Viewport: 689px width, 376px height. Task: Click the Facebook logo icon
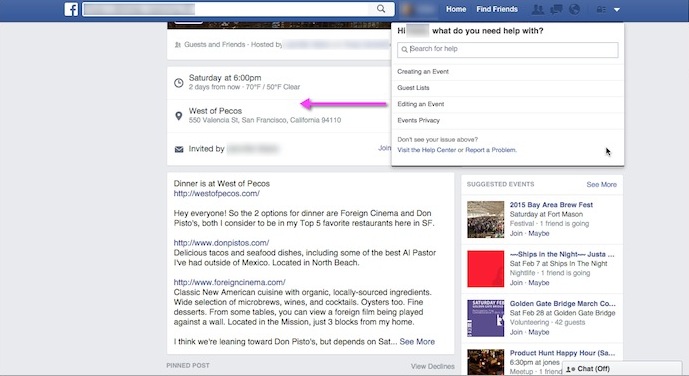coord(71,9)
